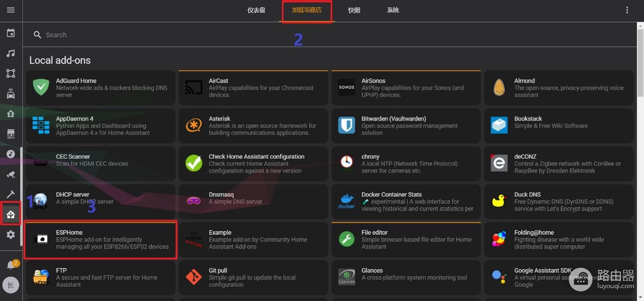This screenshot has width=644, height=301.
Task: Open the Example add-on card
Action: point(253,239)
